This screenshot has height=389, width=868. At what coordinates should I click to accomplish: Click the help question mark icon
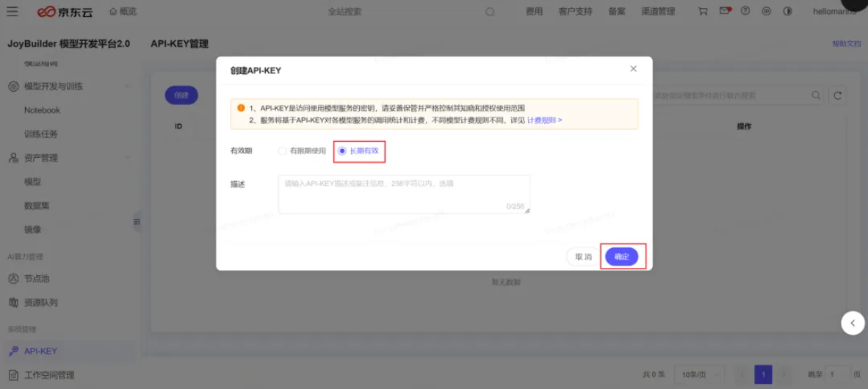point(745,12)
